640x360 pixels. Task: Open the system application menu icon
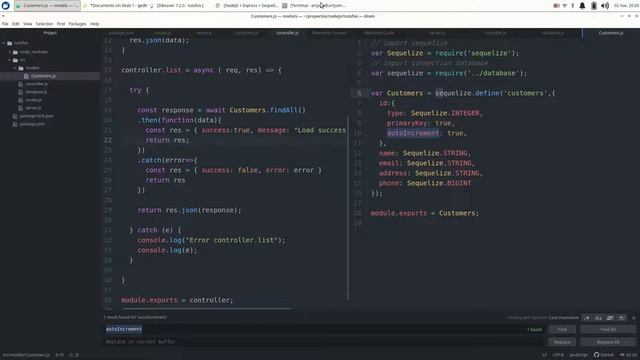[x=6, y=6]
